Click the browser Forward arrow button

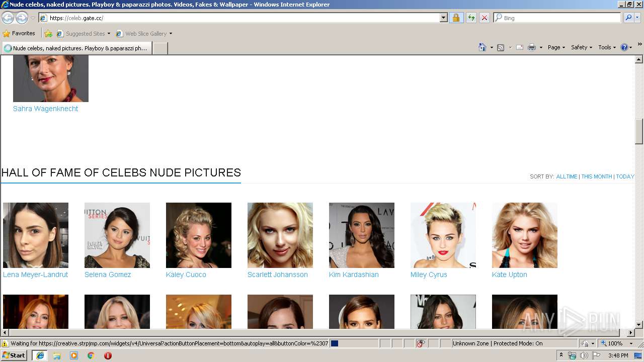[22, 18]
